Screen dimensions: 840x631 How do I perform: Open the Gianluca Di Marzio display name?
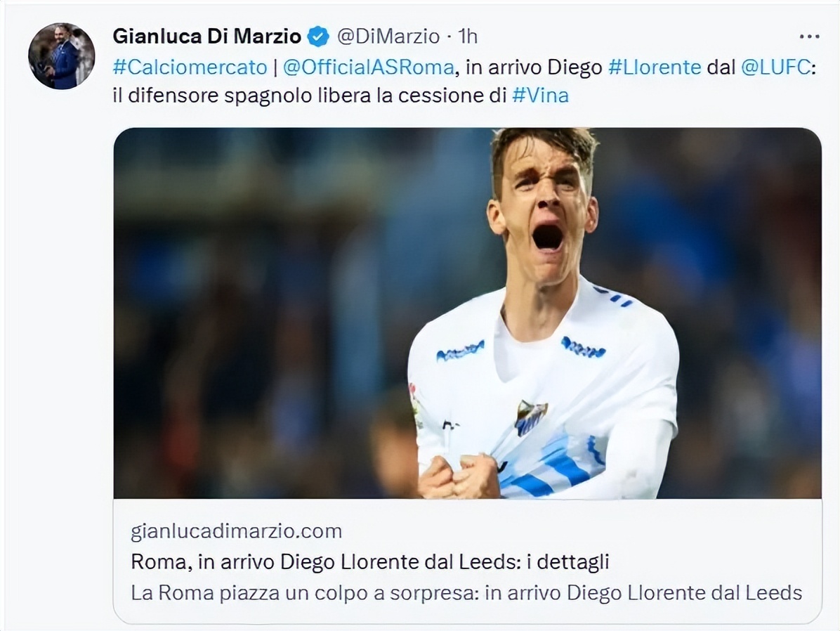[x=206, y=37]
